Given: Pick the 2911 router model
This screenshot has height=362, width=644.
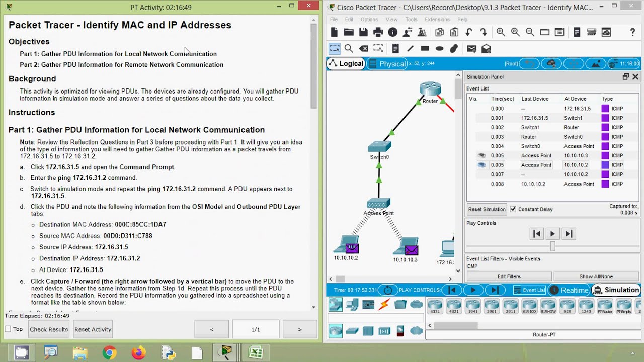Looking at the screenshot, I should (x=510, y=306).
